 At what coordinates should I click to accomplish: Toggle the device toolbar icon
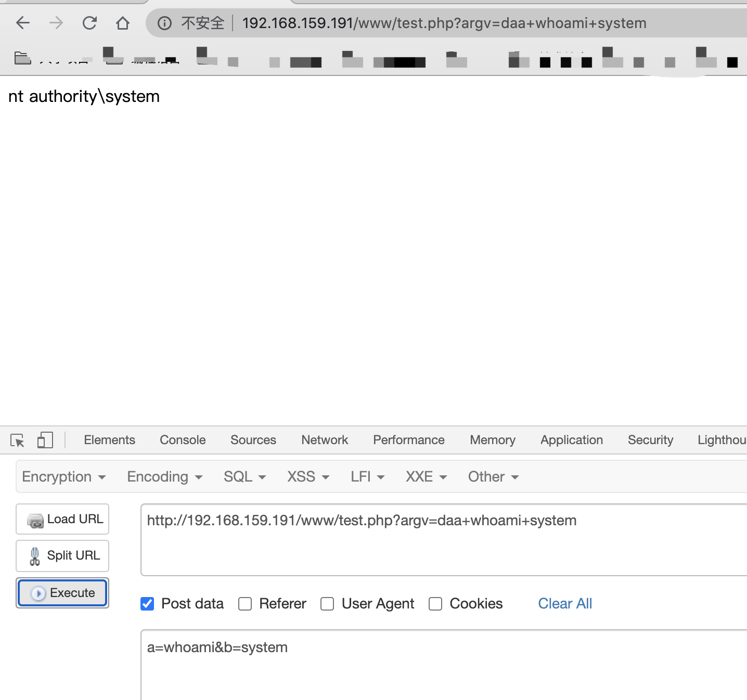coord(45,440)
